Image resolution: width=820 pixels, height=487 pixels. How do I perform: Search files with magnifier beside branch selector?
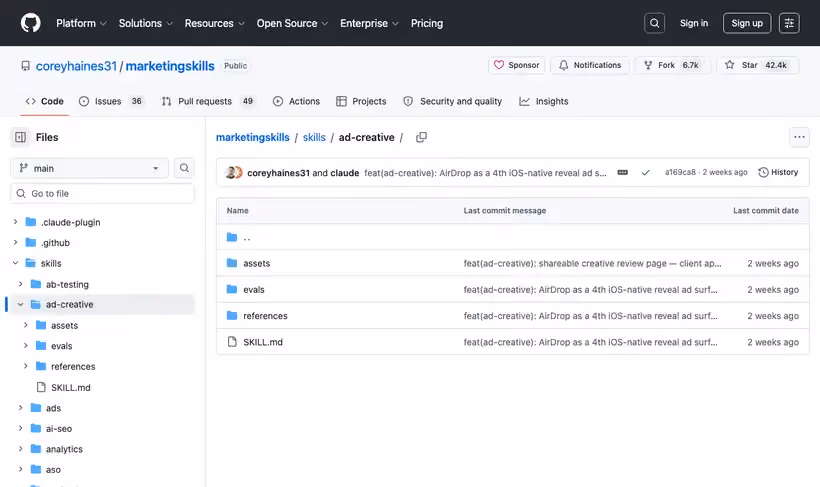tap(184, 168)
